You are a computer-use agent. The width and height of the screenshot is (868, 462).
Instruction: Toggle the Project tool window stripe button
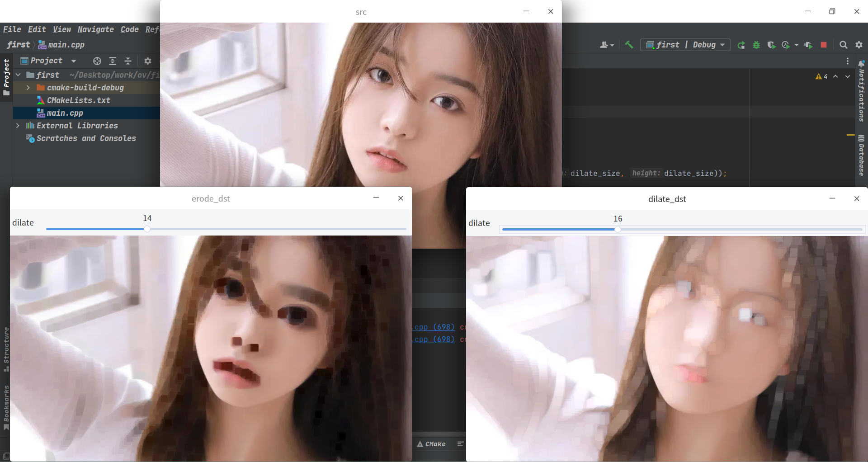(x=6, y=77)
